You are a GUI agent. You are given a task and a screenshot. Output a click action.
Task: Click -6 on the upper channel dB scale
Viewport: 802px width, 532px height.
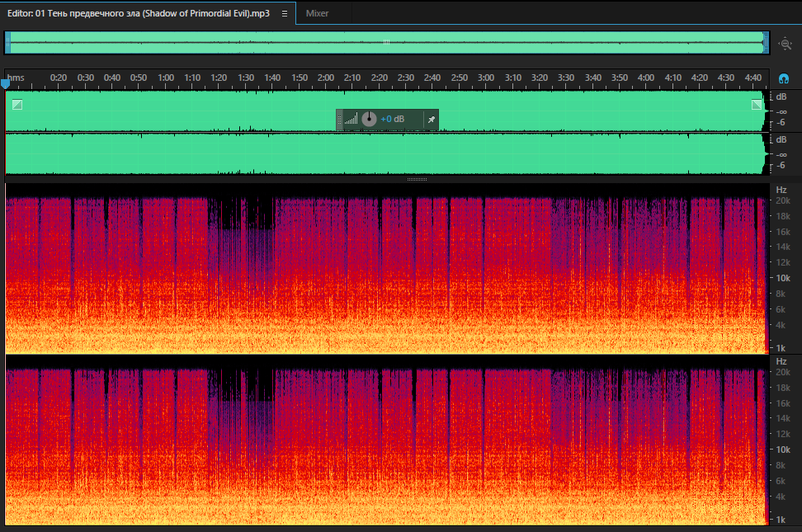(781, 122)
